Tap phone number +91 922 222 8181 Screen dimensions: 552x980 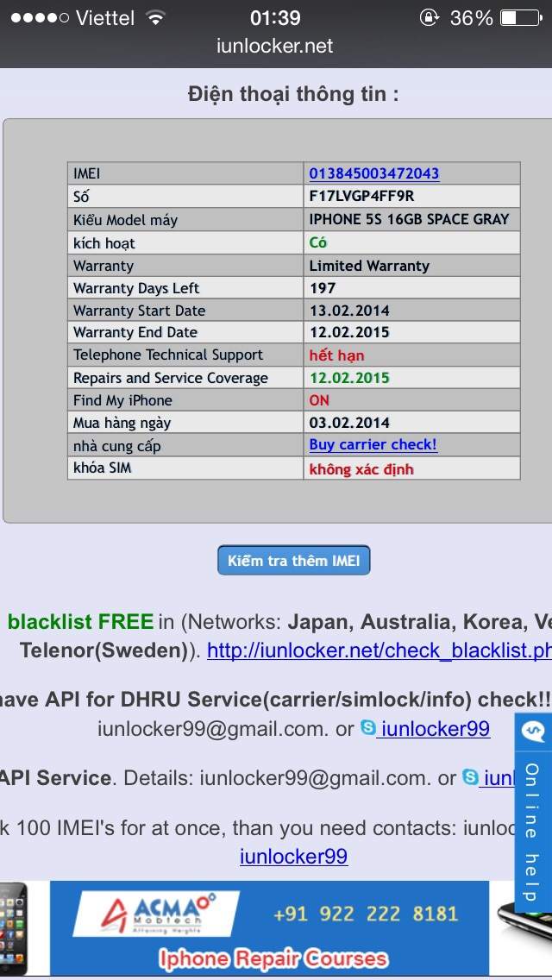coord(366,914)
